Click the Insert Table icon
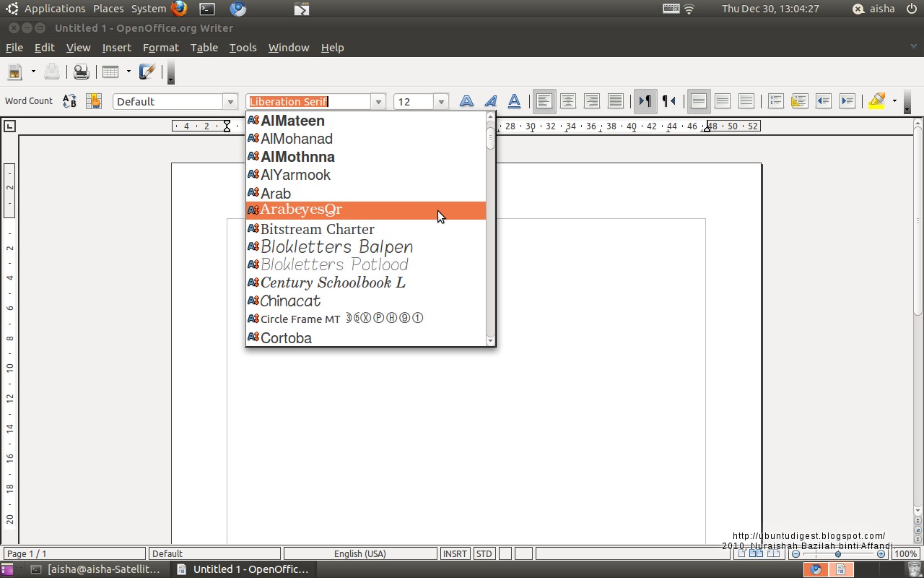 (110, 72)
